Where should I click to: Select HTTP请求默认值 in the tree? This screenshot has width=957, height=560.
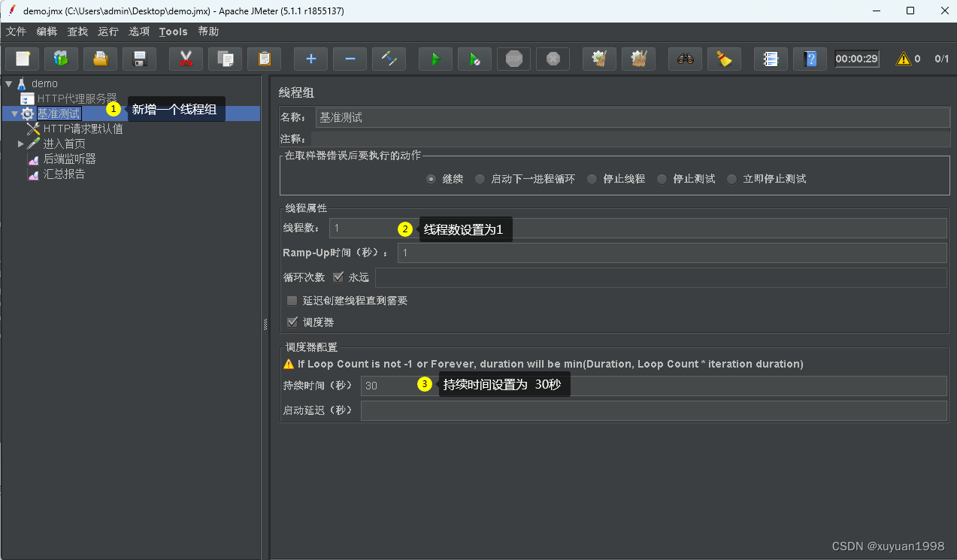pos(83,129)
